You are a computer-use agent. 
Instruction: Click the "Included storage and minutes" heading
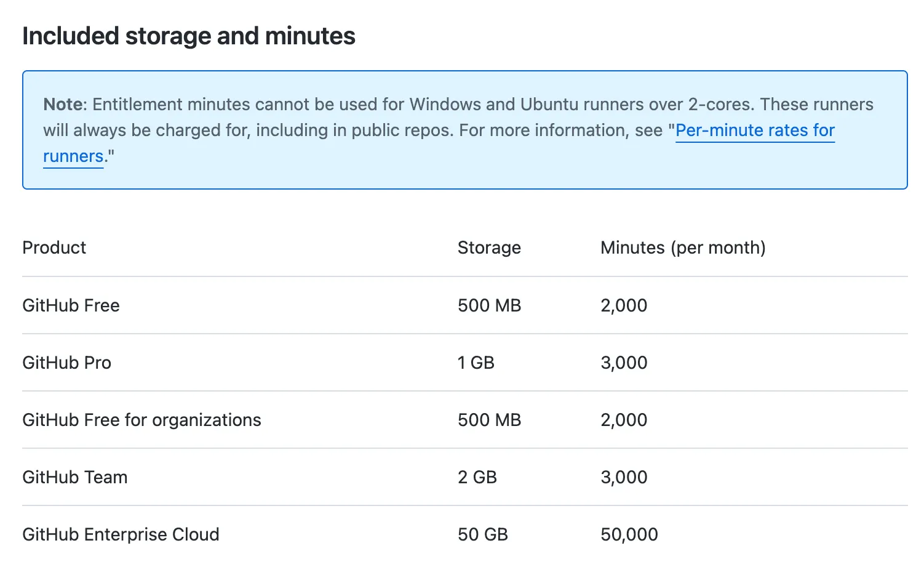(x=189, y=36)
